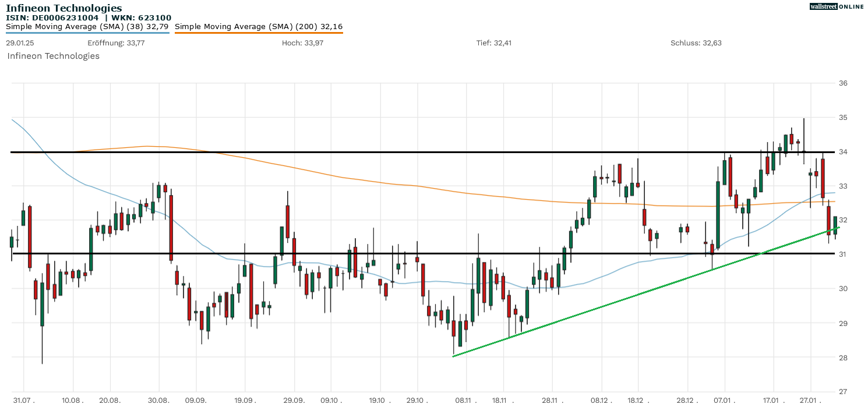
Task: Click the last green candle on the chart
Action: tap(835, 225)
